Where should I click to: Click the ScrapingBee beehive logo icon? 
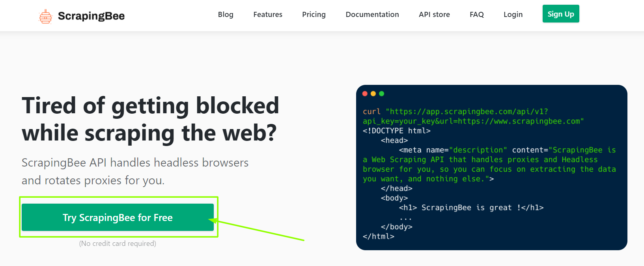(45, 16)
